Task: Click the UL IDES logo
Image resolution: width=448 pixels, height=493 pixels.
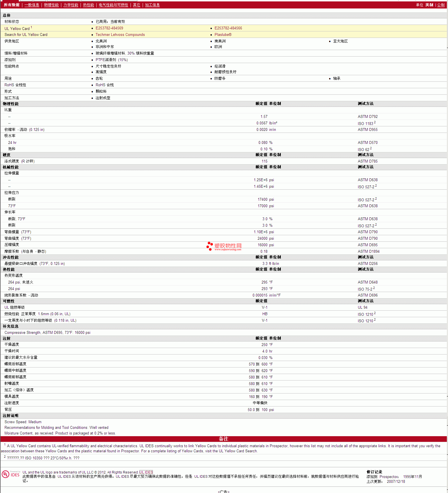Action: (x=11, y=474)
